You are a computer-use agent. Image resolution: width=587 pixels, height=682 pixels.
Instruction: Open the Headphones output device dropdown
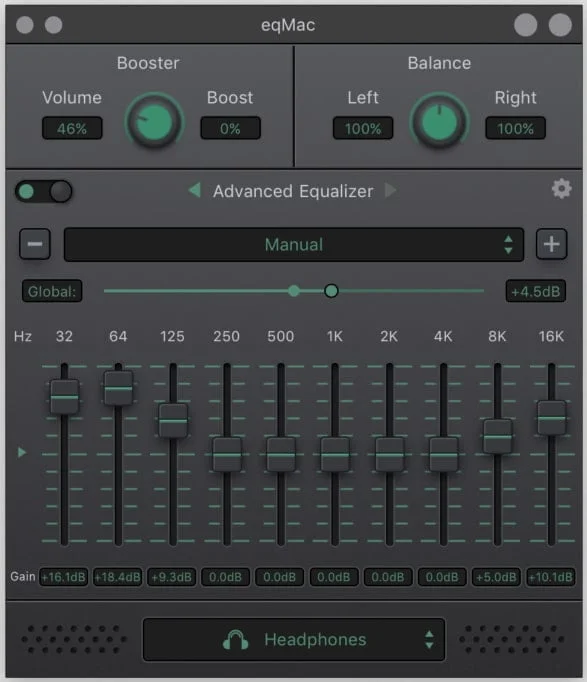coord(294,639)
